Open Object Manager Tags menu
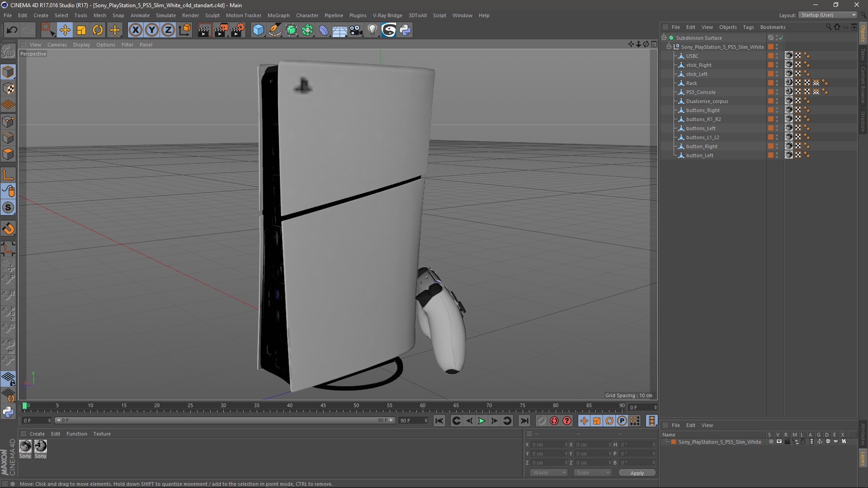 pyautogui.click(x=748, y=27)
